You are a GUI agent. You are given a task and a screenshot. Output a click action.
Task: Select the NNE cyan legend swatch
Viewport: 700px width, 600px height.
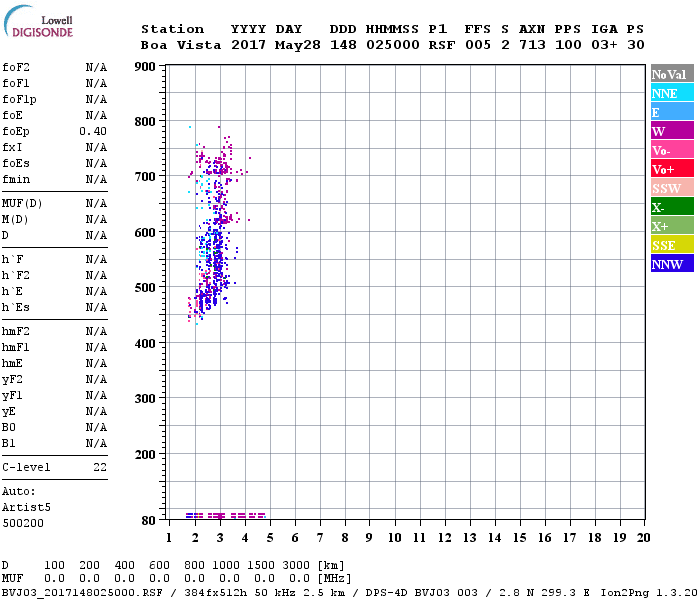point(672,93)
